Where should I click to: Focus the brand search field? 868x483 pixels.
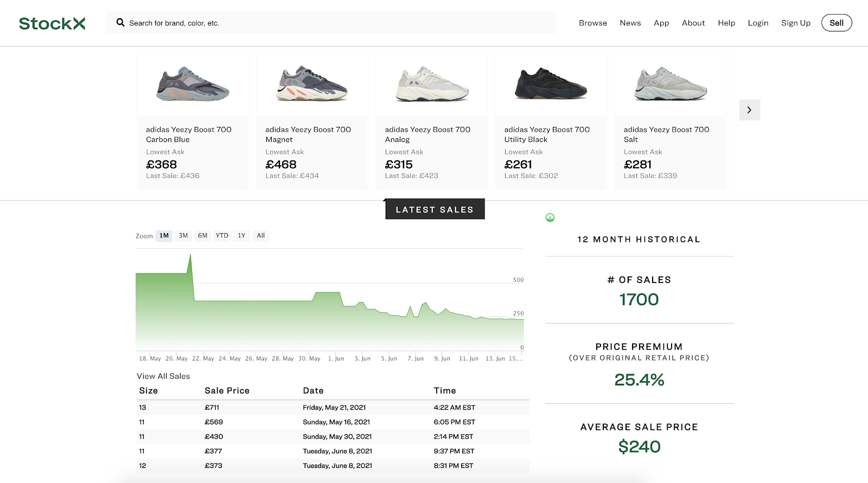(x=331, y=23)
